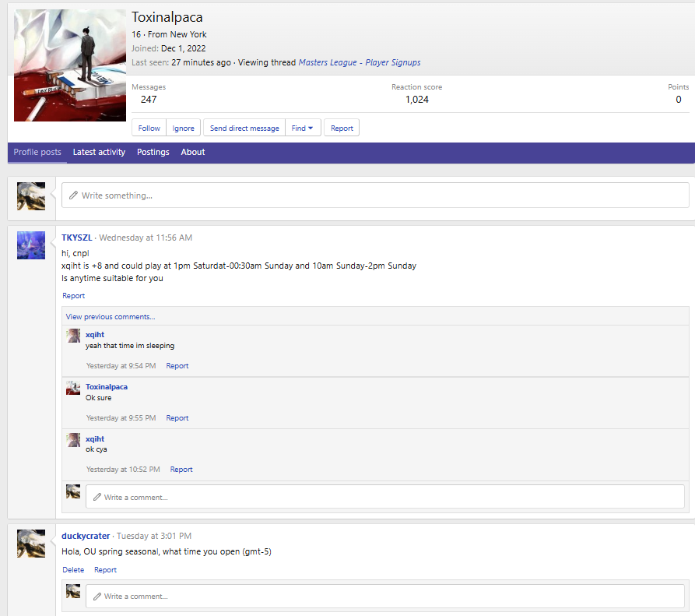Image resolution: width=695 pixels, height=616 pixels.
Task: Click your avatar beside 'Write something' box
Action: (x=31, y=196)
